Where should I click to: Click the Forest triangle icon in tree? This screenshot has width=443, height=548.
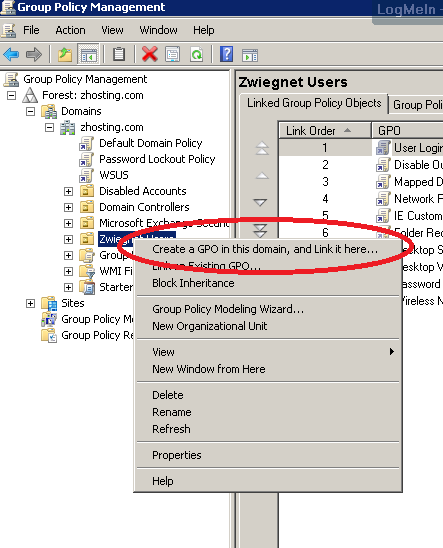[x=30, y=95]
